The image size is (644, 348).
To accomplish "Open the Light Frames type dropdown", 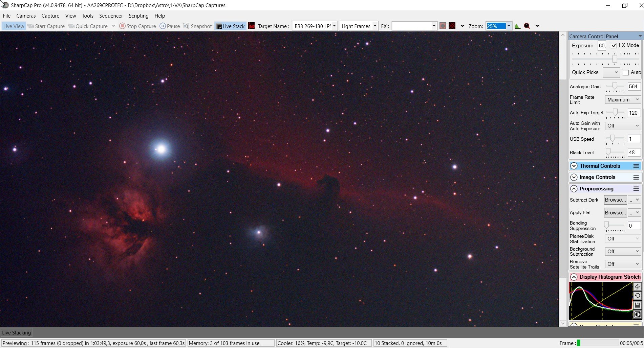I will [x=375, y=26].
